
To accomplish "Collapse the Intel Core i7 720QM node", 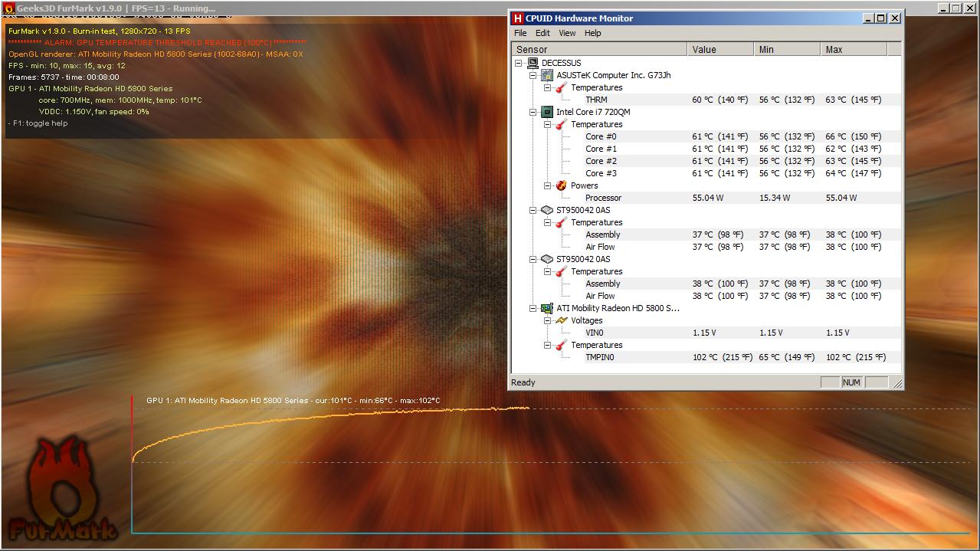I will pyautogui.click(x=533, y=112).
